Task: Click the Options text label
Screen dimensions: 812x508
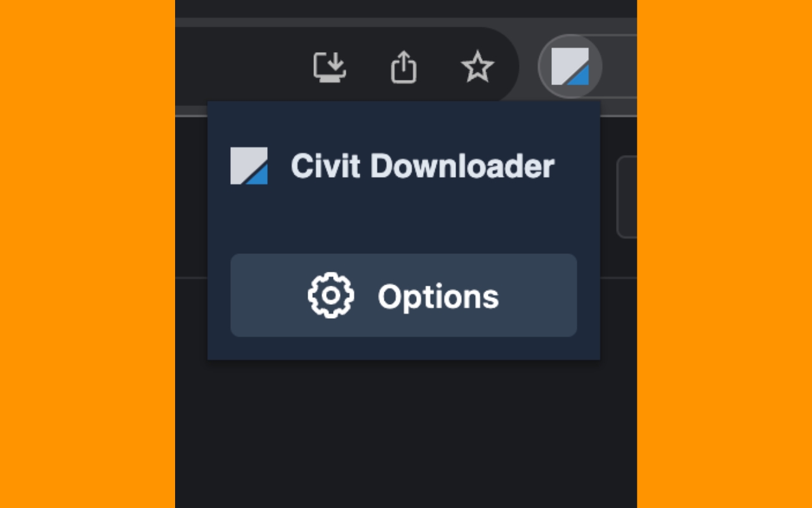Action: click(x=438, y=297)
